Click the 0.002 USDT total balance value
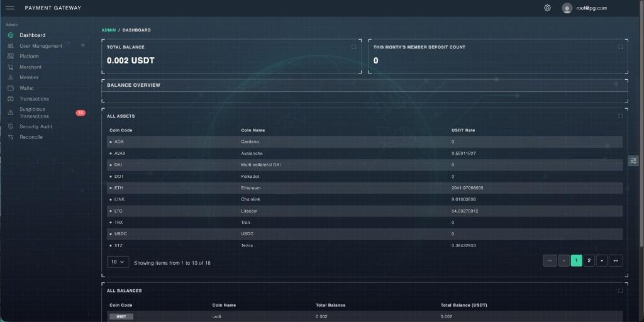644x322 pixels. tap(131, 61)
